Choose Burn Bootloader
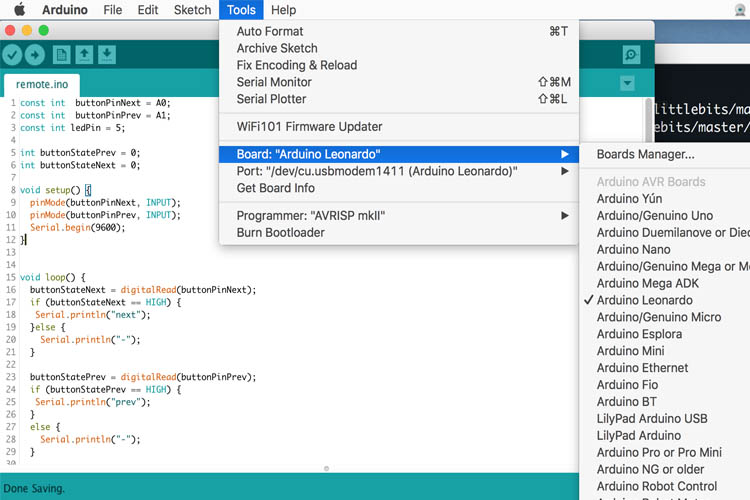The width and height of the screenshot is (750, 500). [x=399, y=233]
